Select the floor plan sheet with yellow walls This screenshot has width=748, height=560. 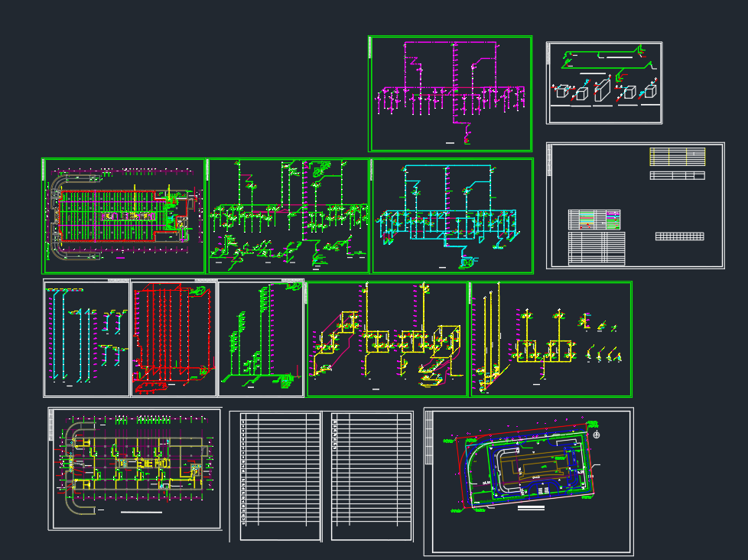click(135, 468)
